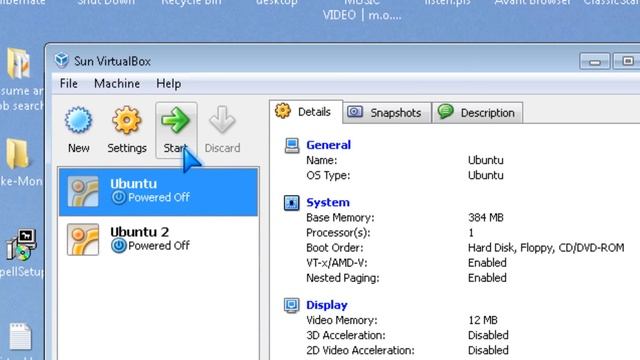The image size is (640, 360).
Task: Click the System section chip icon
Action: 291,203
